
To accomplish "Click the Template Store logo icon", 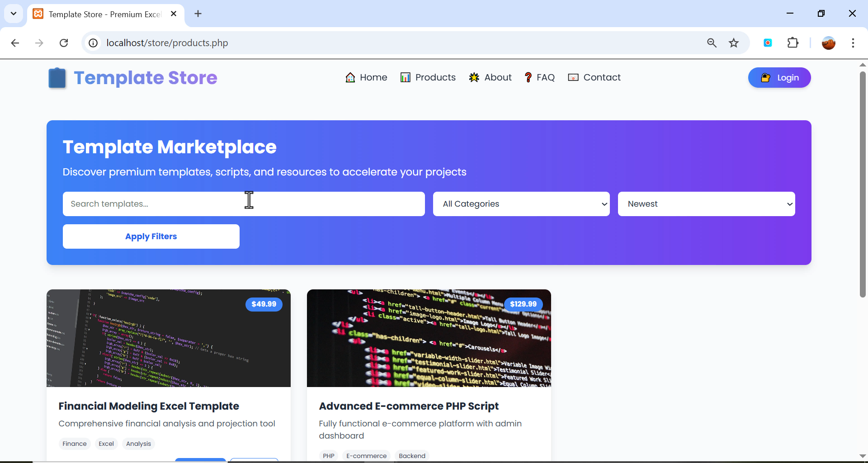I will pyautogui.click(x=57, y=78).
